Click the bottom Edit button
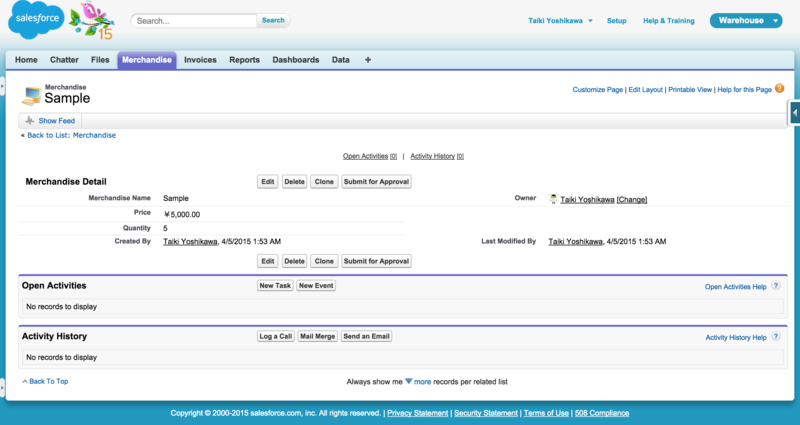 pyautogui.click(x=268, y=261)
